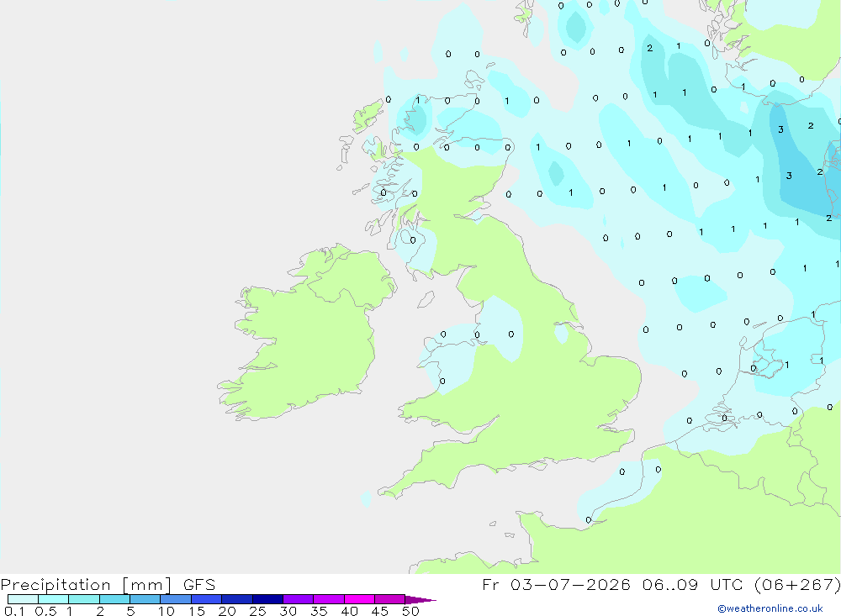
Task: Click the 'Fr 03-07-2026' forecast date
Action: tap(556, 584)
